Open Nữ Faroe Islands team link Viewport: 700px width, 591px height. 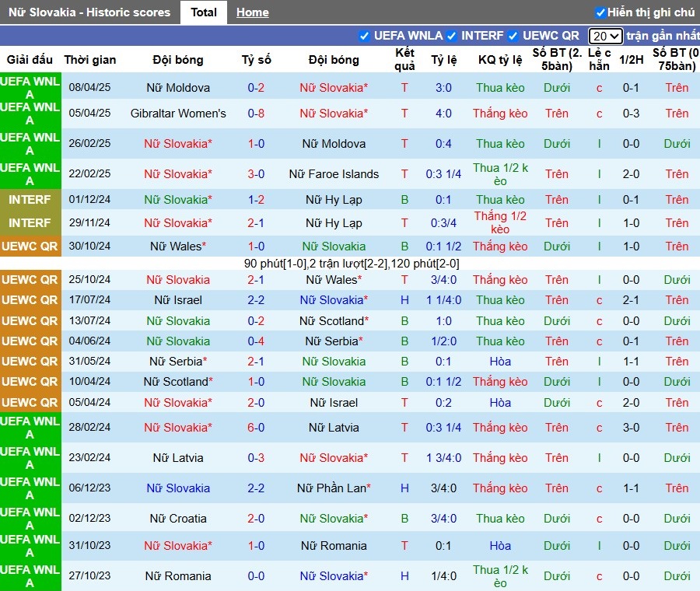(x=334, y=174)
